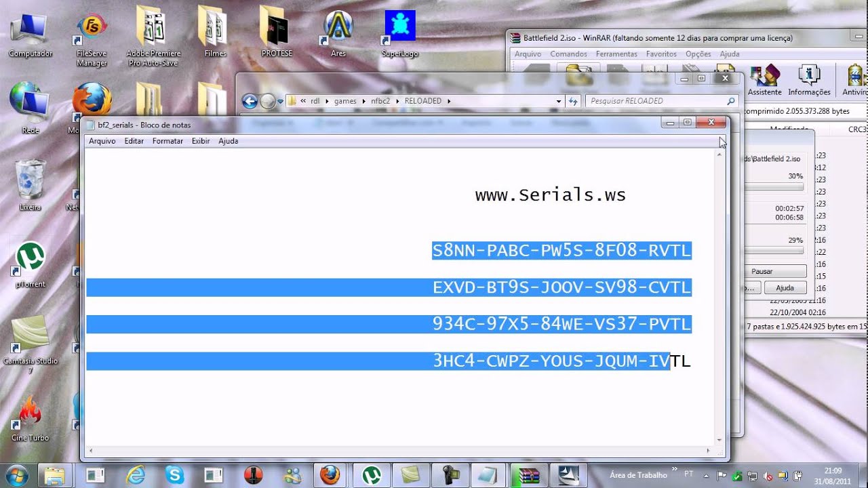Open Comandos menu in WinRAR

click(568, 54)
